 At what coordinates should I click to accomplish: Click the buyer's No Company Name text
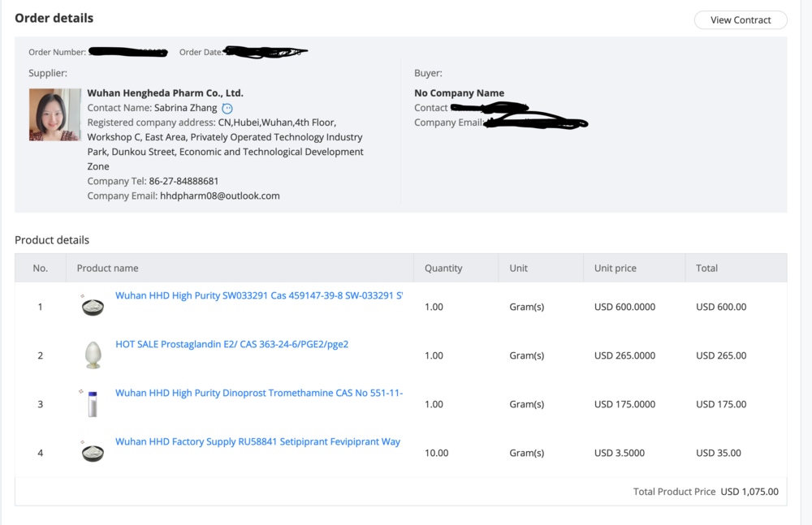(x=459, y=93)
